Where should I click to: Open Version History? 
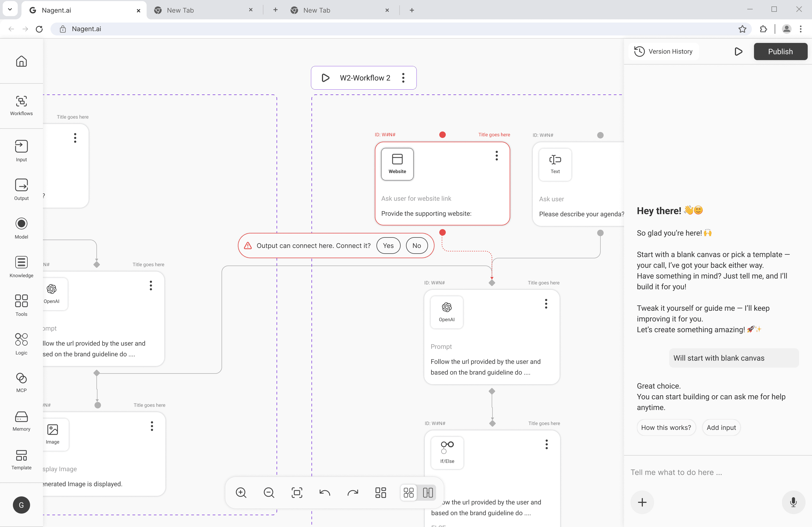coord(663,52)
